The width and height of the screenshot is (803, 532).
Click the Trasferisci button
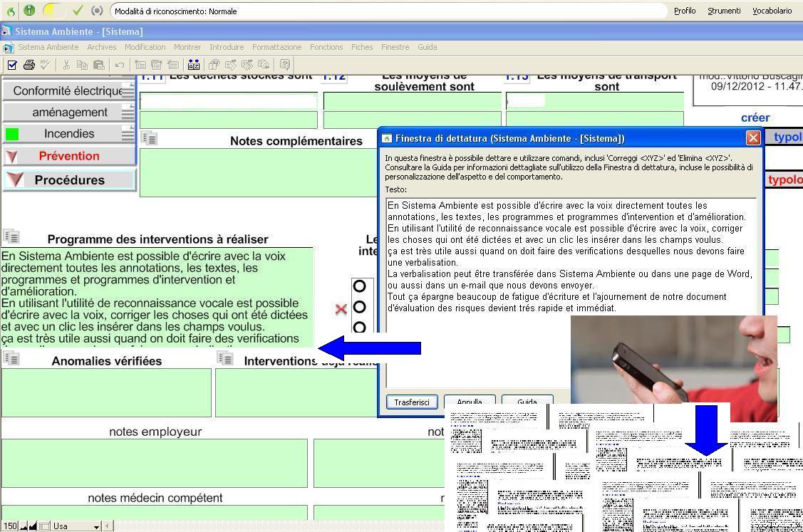click(x=412, y=402)
